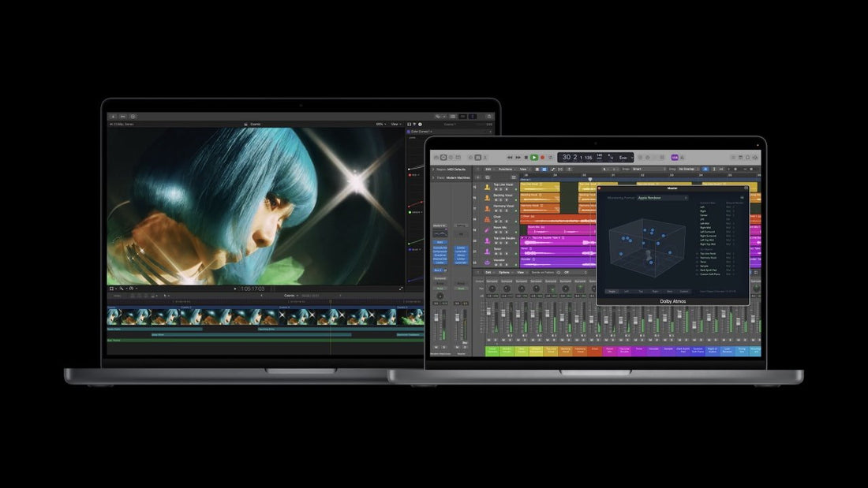Close the Master Dolby Atmos plug-in window

coord(599,188)
